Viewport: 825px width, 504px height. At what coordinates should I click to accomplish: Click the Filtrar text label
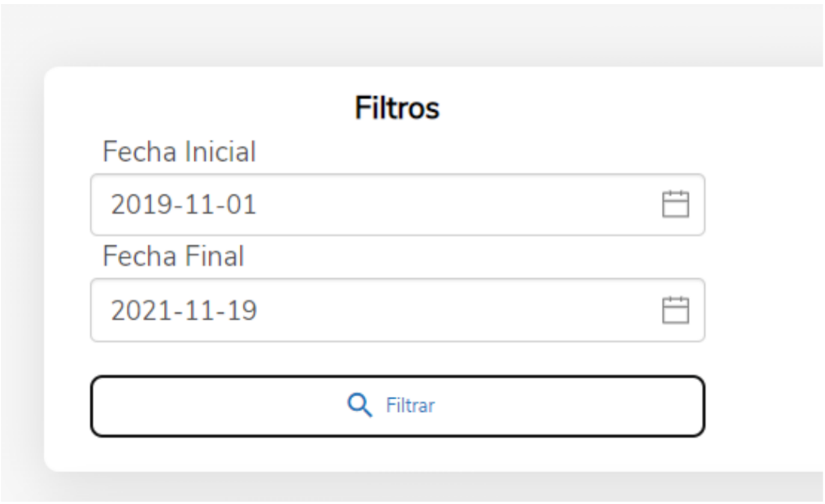pos(411,406)
